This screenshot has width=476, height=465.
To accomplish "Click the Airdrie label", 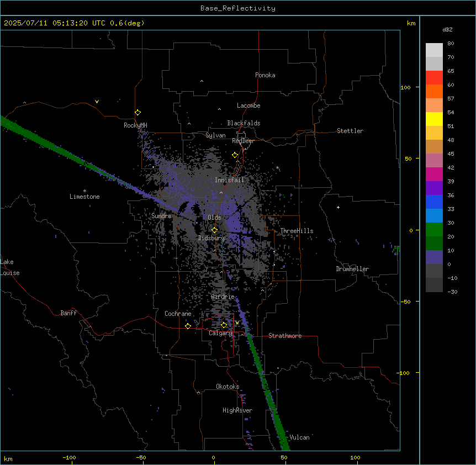I will pyautogui.click(x=223, y=297).
